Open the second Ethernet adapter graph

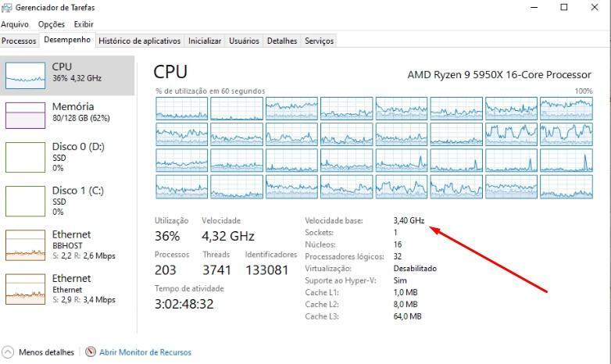[25, 289]
